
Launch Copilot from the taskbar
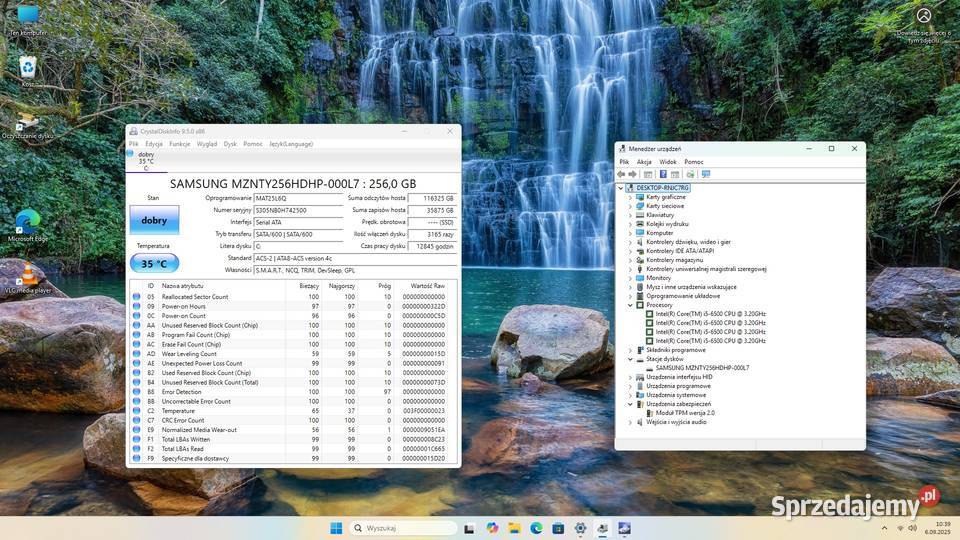492,528
